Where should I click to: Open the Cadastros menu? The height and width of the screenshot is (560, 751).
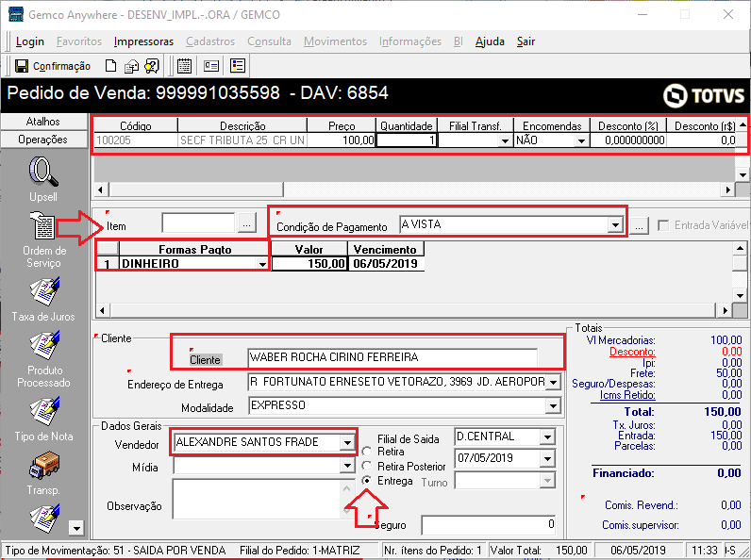click(210, 41)
